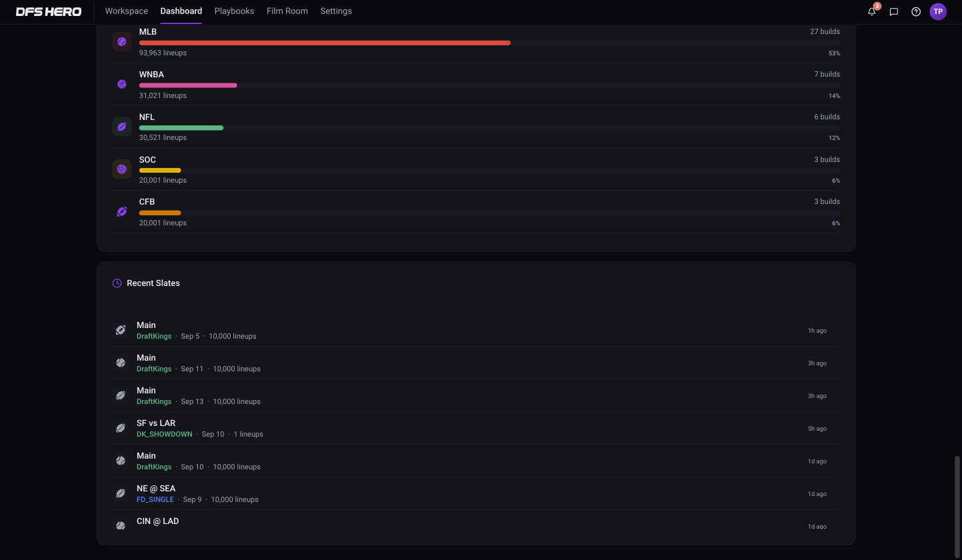Click the 93,963 lineups text
The width and height of the screenshot is (962, 560).
click(163, 53)
